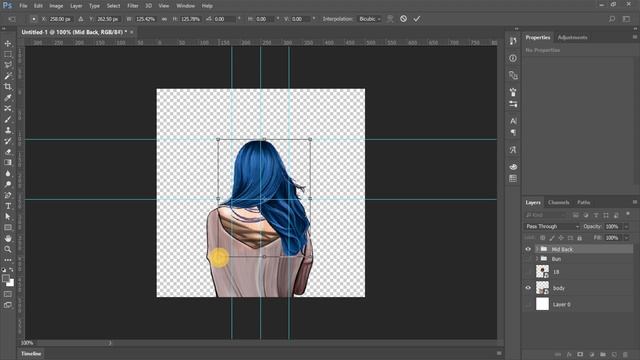Click the rotation angle field
The width and height of the screenshot is (640, 360).
224,19
